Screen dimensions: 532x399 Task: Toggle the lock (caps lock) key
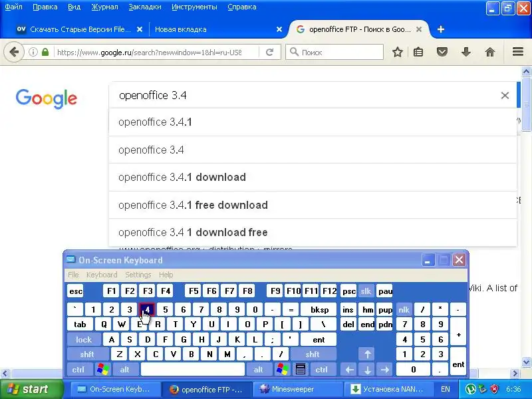tap(84, 340)
